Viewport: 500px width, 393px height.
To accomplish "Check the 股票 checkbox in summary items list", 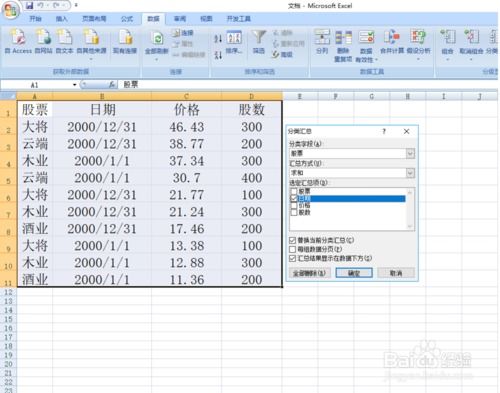I will pyautogui.click(x=294, y=191).
